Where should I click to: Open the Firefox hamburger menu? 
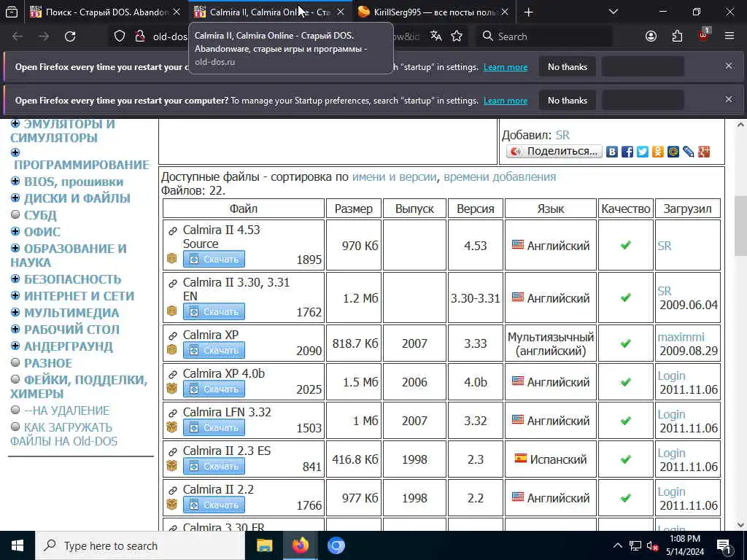pos(729,36)
